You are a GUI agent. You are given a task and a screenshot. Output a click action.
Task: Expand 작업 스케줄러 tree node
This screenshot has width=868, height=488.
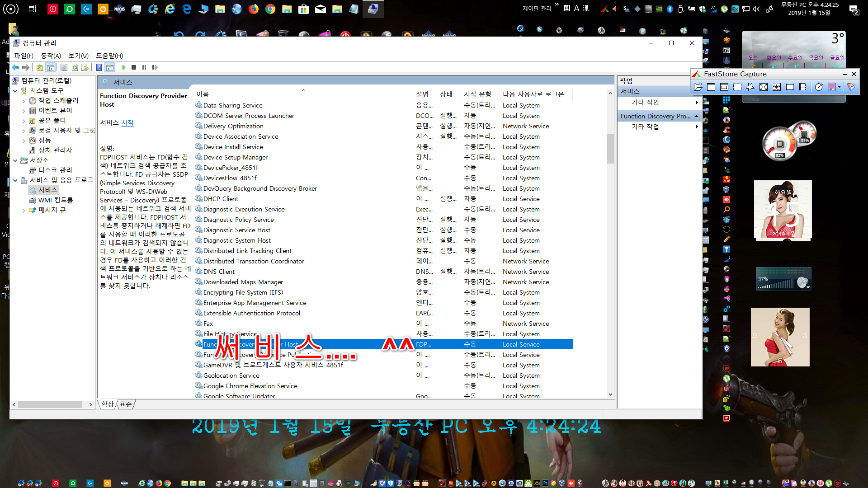coord(24,101)
